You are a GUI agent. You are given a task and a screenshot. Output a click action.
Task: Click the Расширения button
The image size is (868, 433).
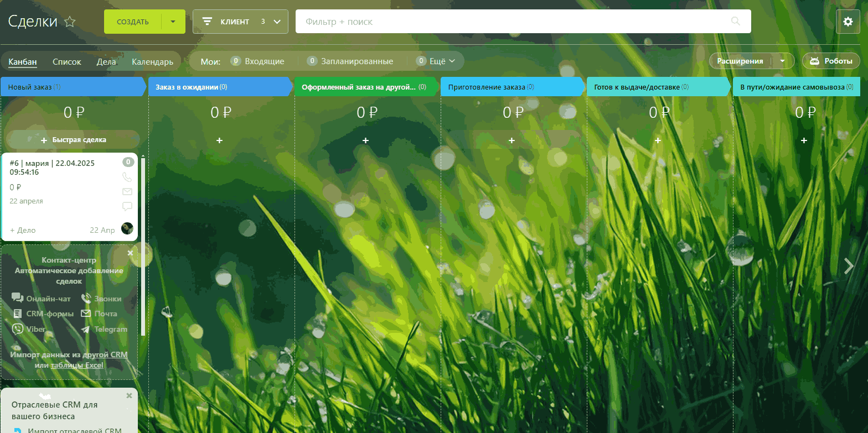[740, 61]
